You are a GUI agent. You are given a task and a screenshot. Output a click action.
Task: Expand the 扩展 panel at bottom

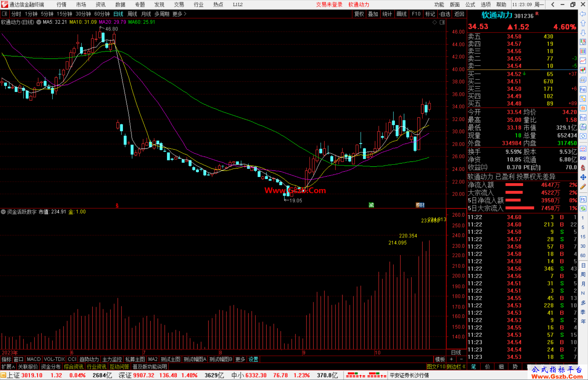(x=8, y=367)
